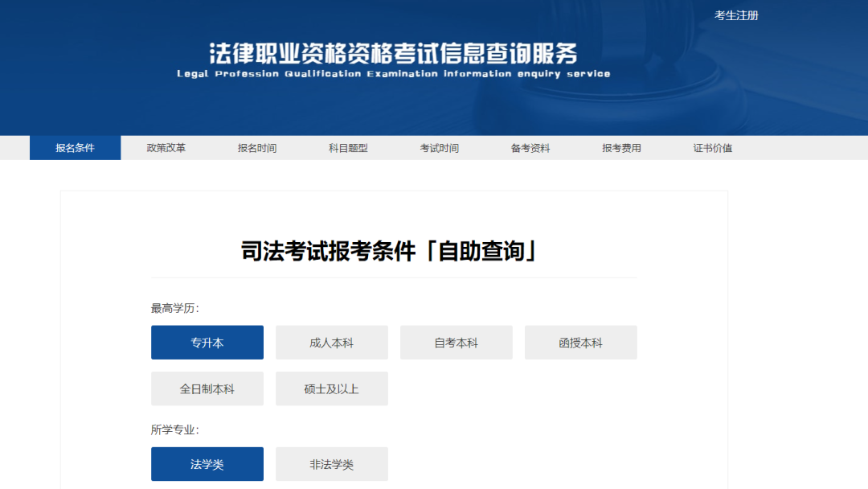选择非法学类专业选项
This screenshot has height=489, width=868.
pos(331,463)
